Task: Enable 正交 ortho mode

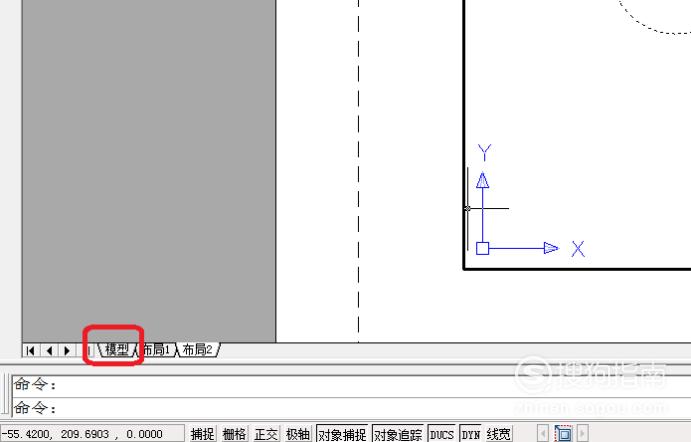Action: click(x=266, y=434)
